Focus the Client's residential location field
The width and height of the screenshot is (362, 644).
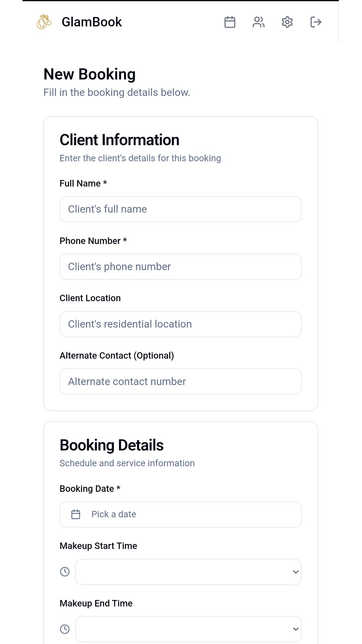(x=180, y=324)
